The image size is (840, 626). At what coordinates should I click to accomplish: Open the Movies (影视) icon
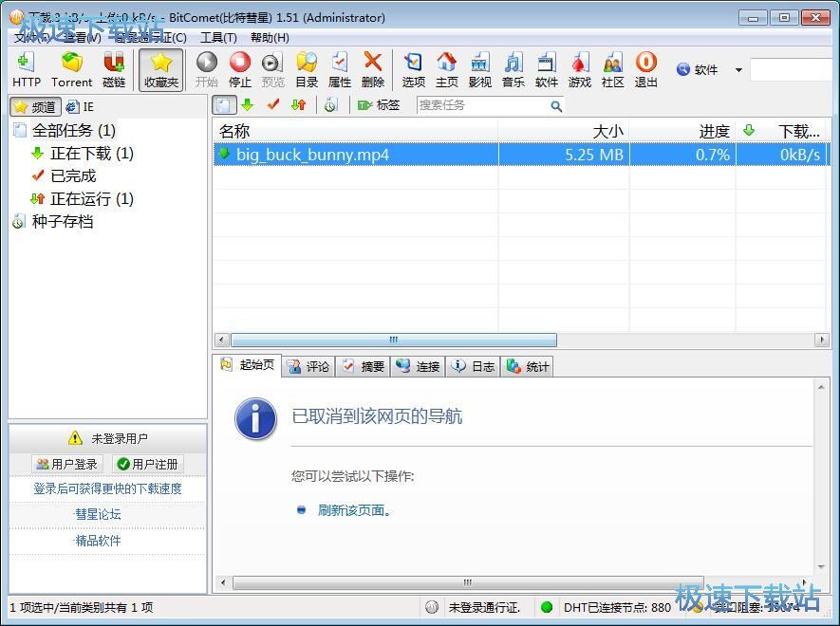tap(480, 69)
